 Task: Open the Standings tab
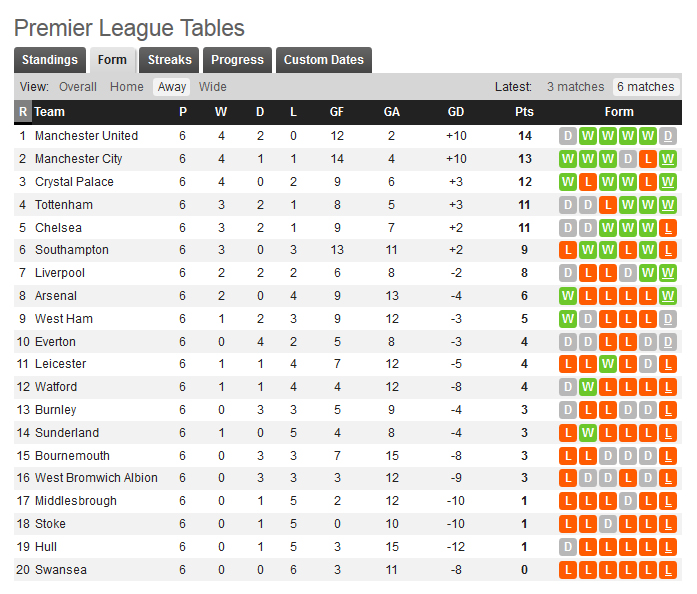[x=49, y=60]
